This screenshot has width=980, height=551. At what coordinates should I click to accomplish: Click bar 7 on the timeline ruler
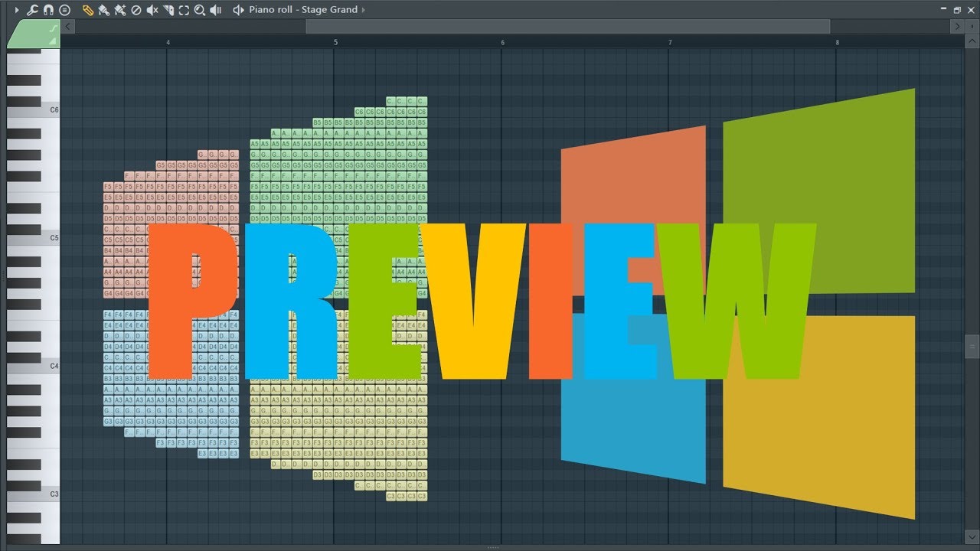point(670,42)
